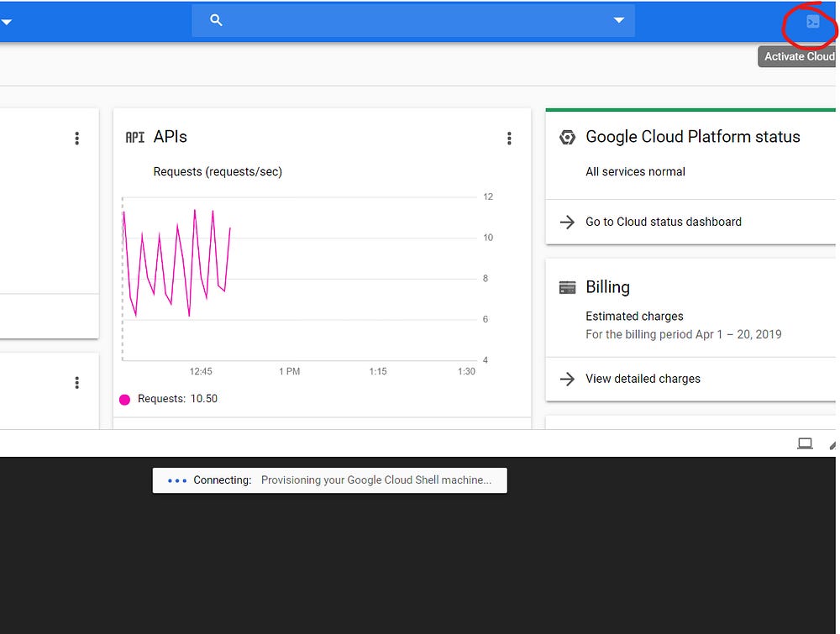Open the APIs card three-dot menu
Image resolution: width=840 pixels, height=634 pixels.
pyautogui.click(x=509, y=139)
